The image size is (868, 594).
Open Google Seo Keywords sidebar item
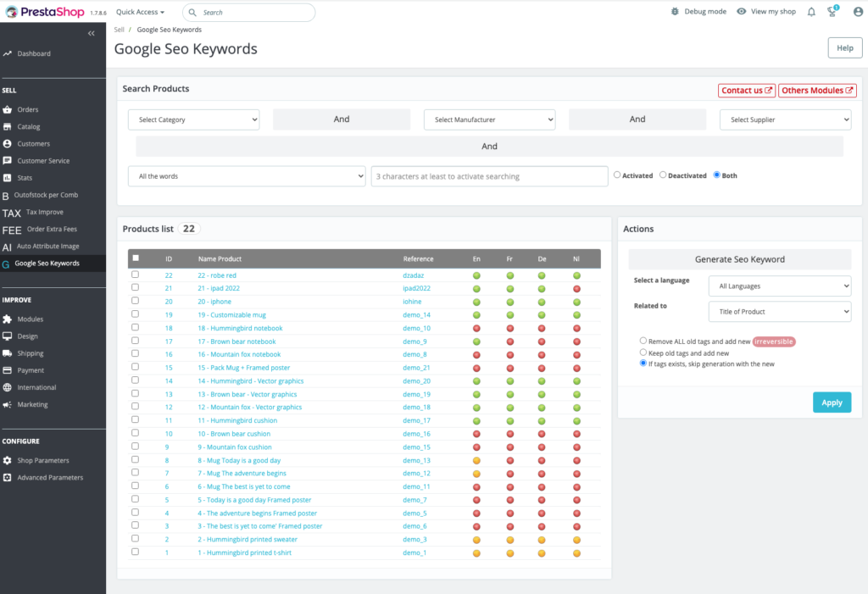coord(53,264)
